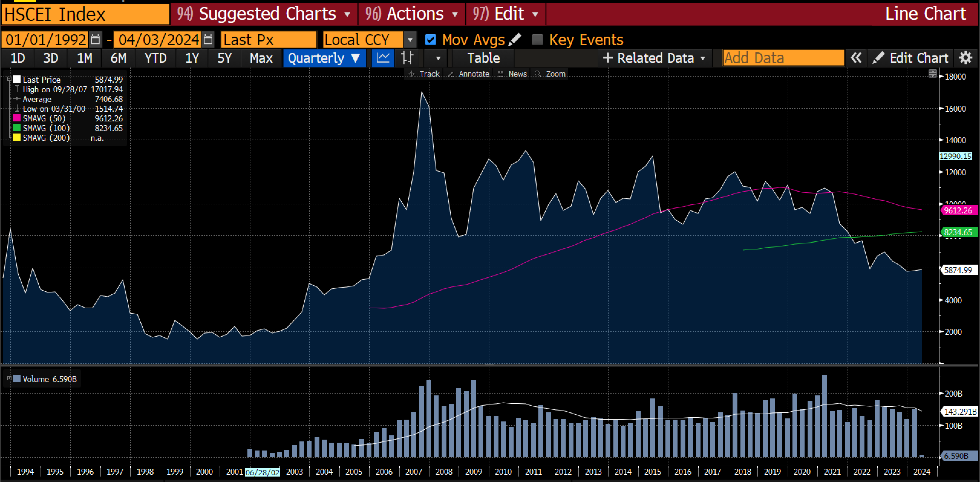Viewport: 980px width, 482px height.
Task: Open the Quarterly periodicity dropdown
Action: [324, 58]
